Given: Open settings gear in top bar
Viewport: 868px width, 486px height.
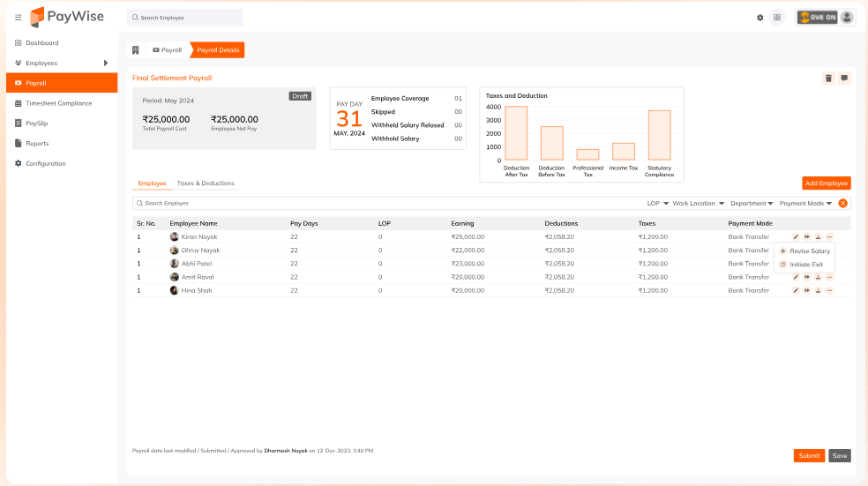Looking at the screenshot, I should click(x=760, y=18).
